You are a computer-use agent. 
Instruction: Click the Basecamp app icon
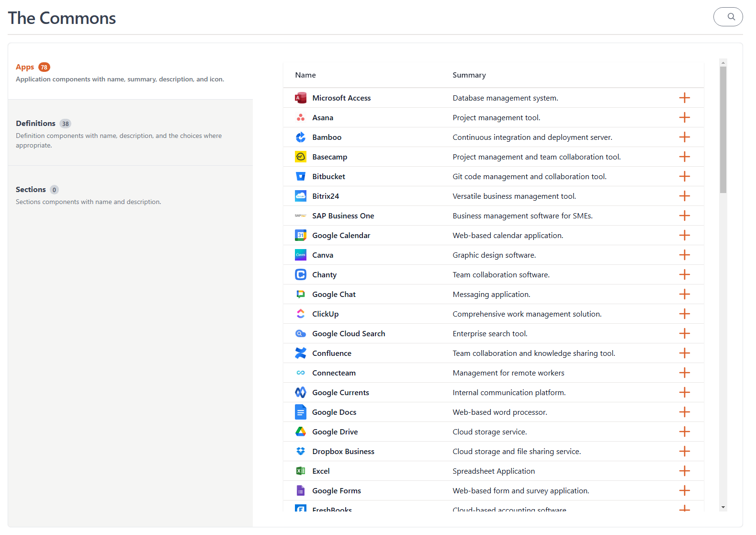click(301, 157)
